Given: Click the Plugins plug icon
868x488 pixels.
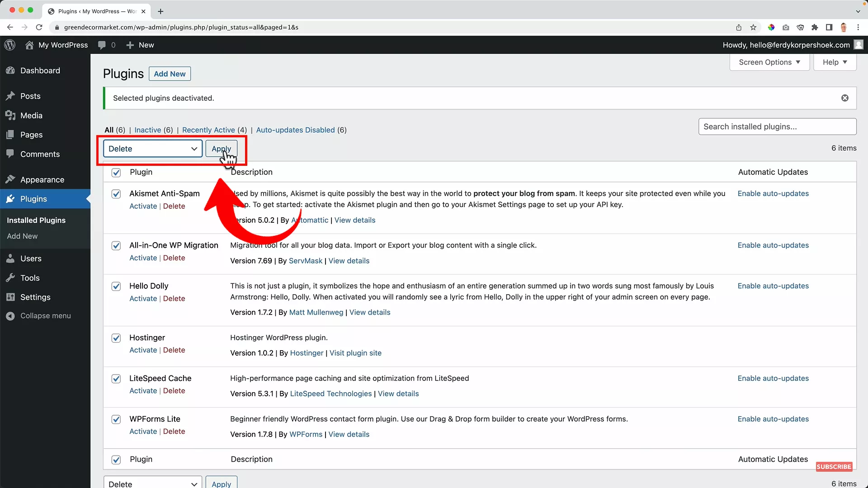Looking at the screenshot, I should tap(10, 199).
